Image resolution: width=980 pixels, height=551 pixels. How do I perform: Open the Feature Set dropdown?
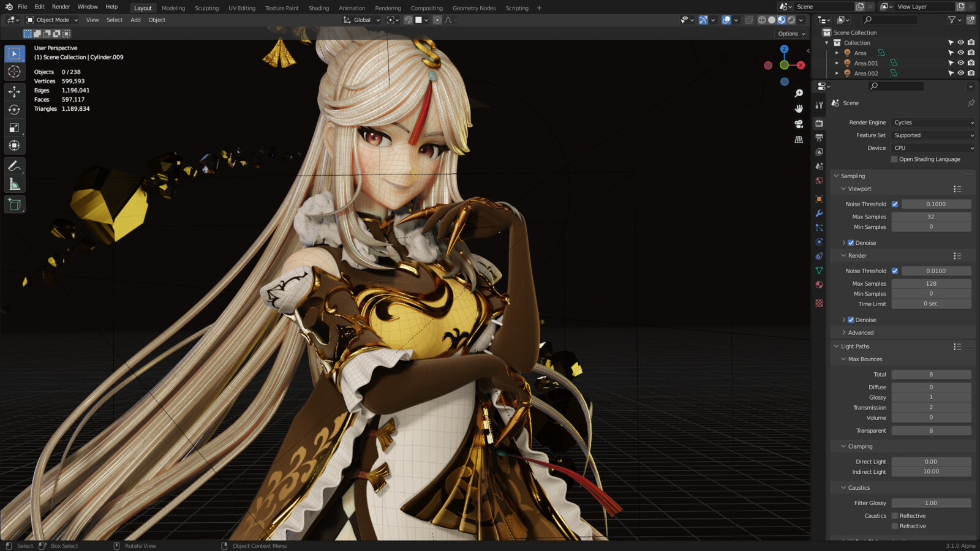tap(933, 135)
